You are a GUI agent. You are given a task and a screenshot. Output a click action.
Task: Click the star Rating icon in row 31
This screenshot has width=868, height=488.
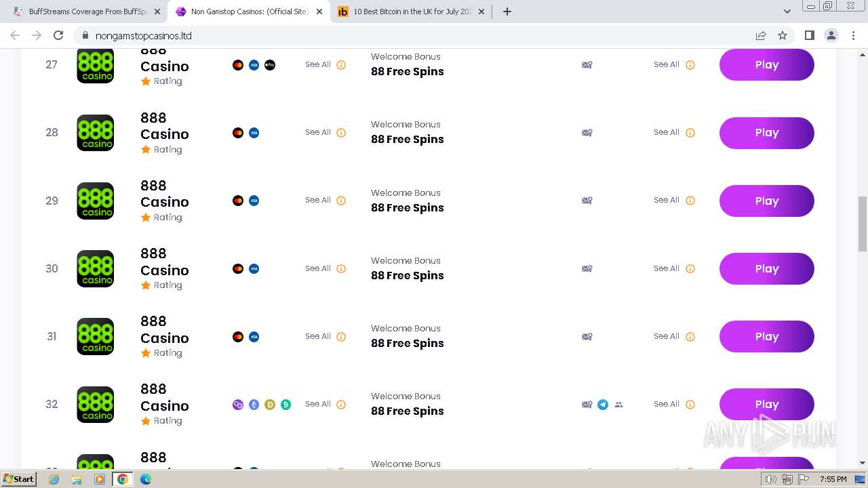coord(145,352)
